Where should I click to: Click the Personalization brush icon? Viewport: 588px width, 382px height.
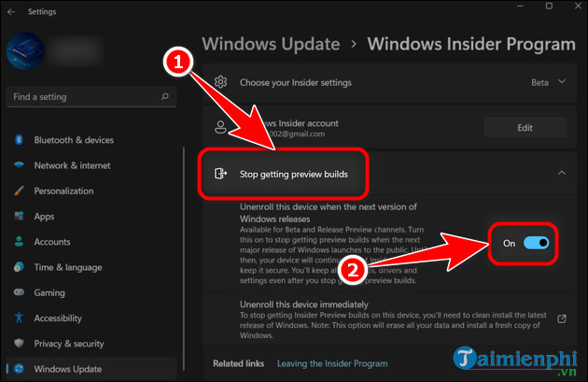(19, 191)
